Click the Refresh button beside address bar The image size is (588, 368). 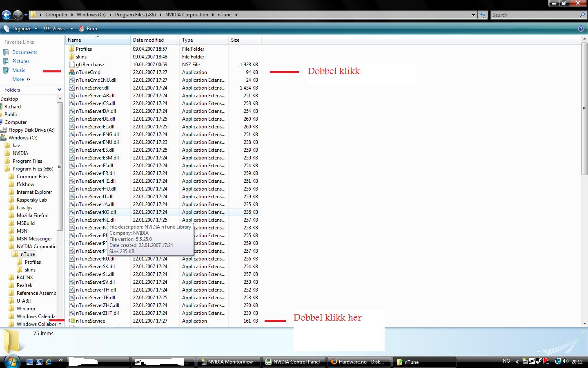point(483,15)
